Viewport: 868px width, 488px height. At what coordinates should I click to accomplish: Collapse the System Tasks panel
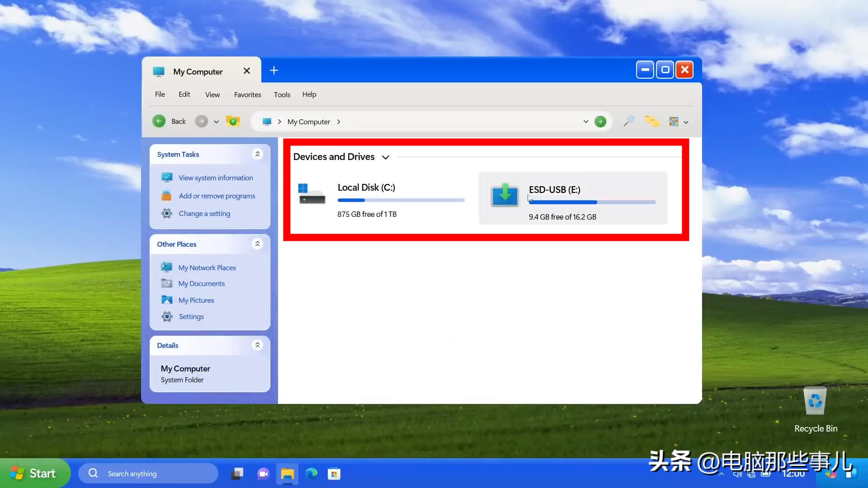click(257, 154)
